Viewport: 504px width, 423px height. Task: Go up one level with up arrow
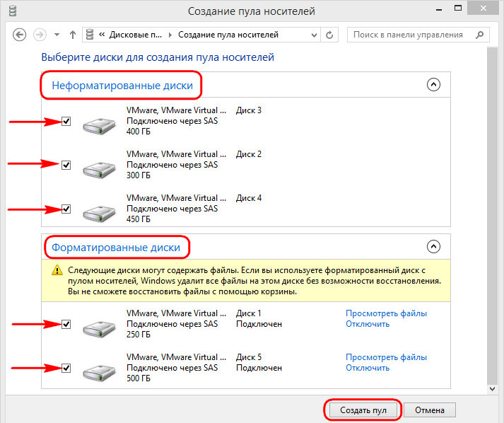click(73, 35)
